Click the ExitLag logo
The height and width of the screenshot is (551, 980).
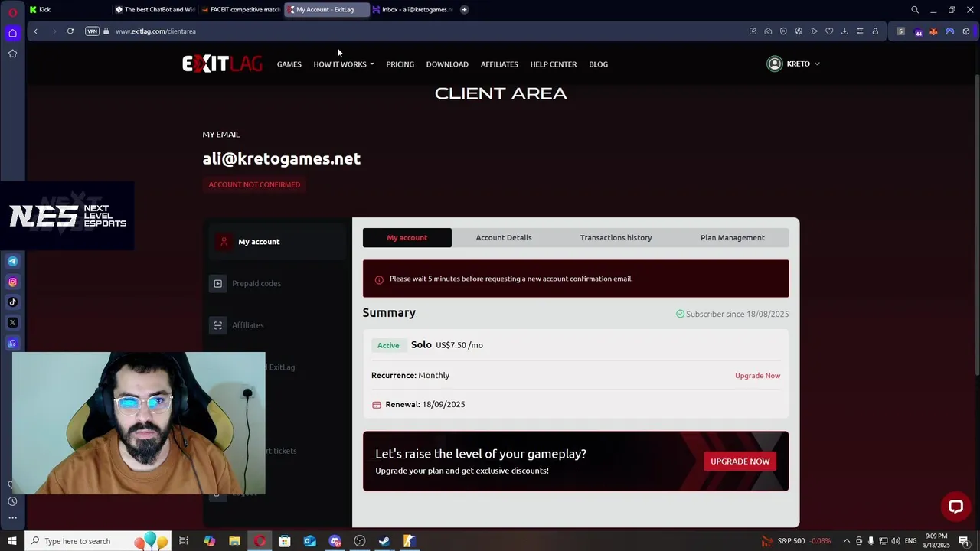tap(222, 64)
